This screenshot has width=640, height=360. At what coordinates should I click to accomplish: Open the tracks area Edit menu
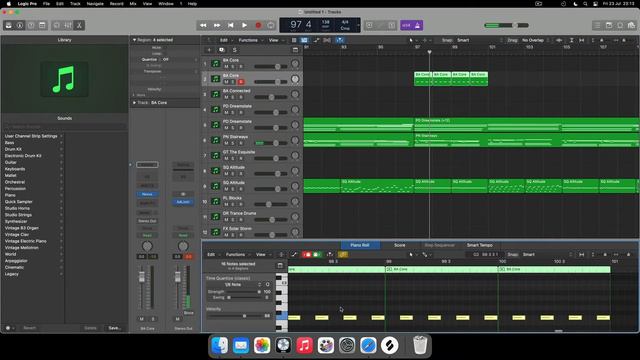[x=225, y=40]
